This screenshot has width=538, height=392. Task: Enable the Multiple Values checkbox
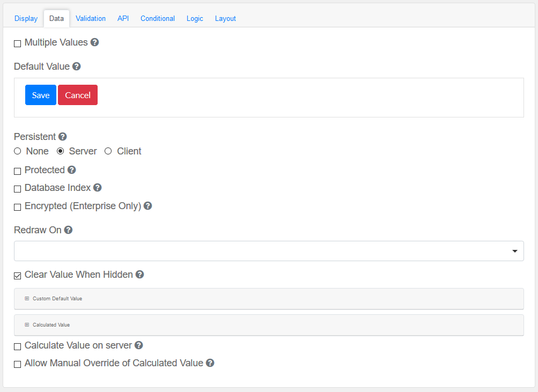(18, 43)
